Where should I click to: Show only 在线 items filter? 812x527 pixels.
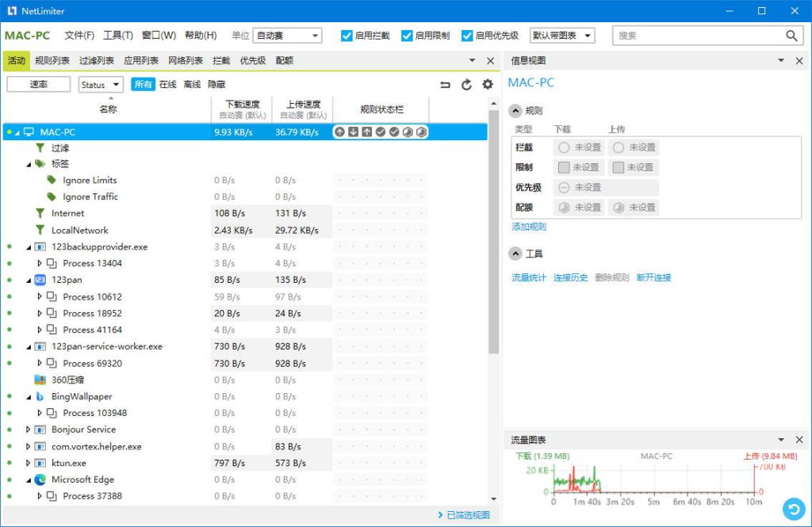[x=168, y=84]
